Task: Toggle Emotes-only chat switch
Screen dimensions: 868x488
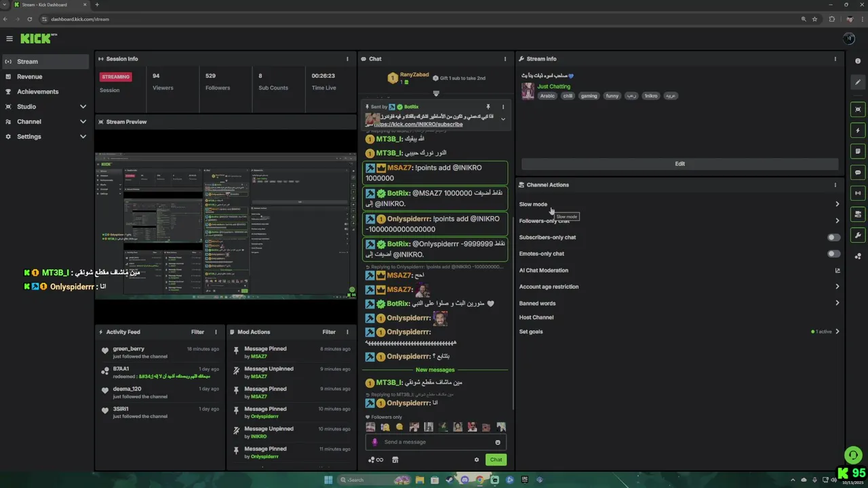Action: point(833,253)
